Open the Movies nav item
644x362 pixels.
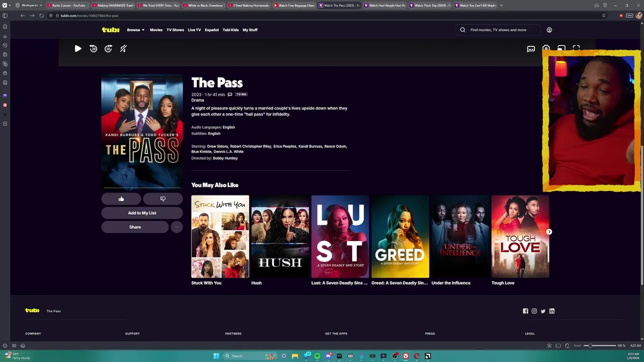(x=156, y=30)
